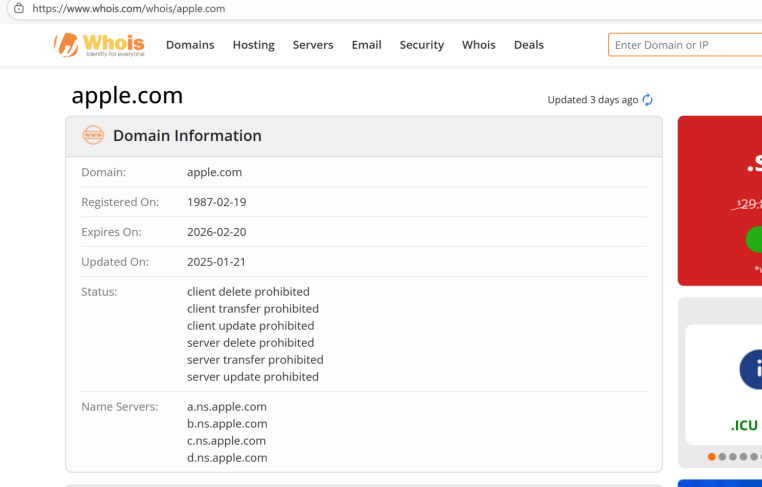Open the Servers navigation menu
The width and height of the screenshot is (762, 487).
[312, 45]
